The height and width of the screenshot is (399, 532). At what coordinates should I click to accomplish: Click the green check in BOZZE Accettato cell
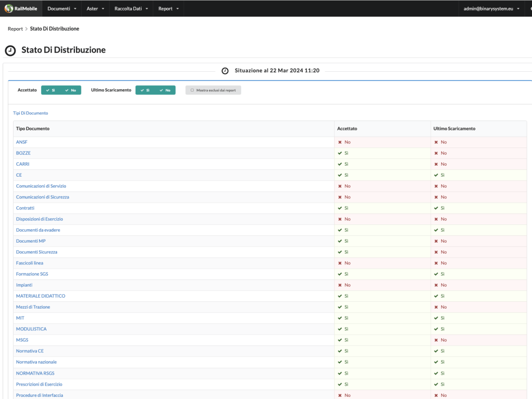pyautogui.click(x=340, y=153)
